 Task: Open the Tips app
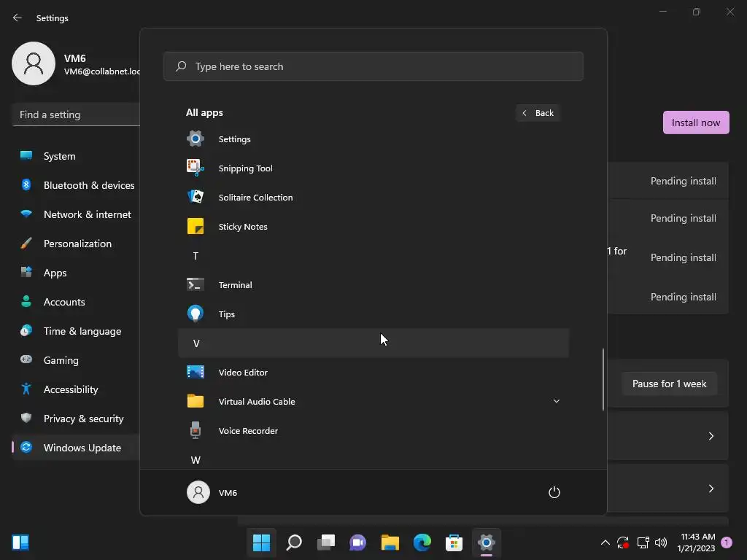point(373,314)
